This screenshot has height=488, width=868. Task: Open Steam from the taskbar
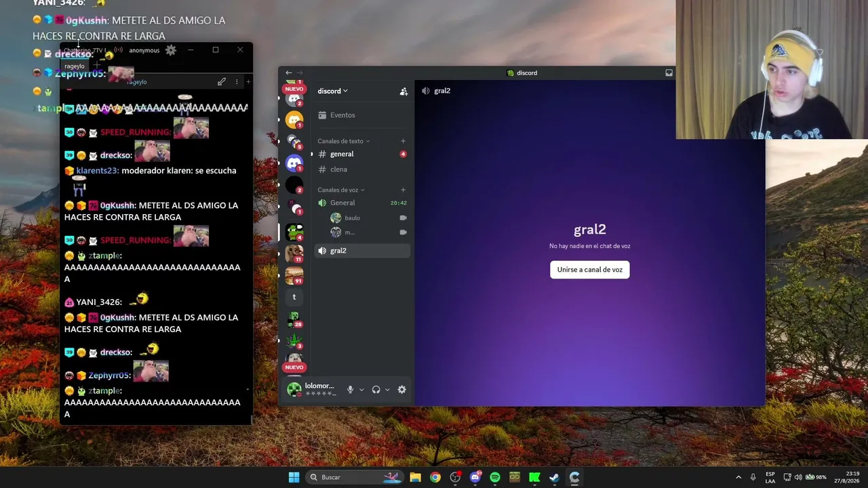(x=554, y=477)
